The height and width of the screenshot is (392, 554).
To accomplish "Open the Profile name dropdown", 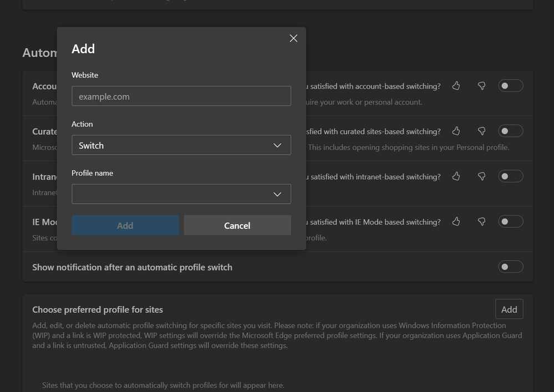I will pyautogui.click(x=181, y=194).
